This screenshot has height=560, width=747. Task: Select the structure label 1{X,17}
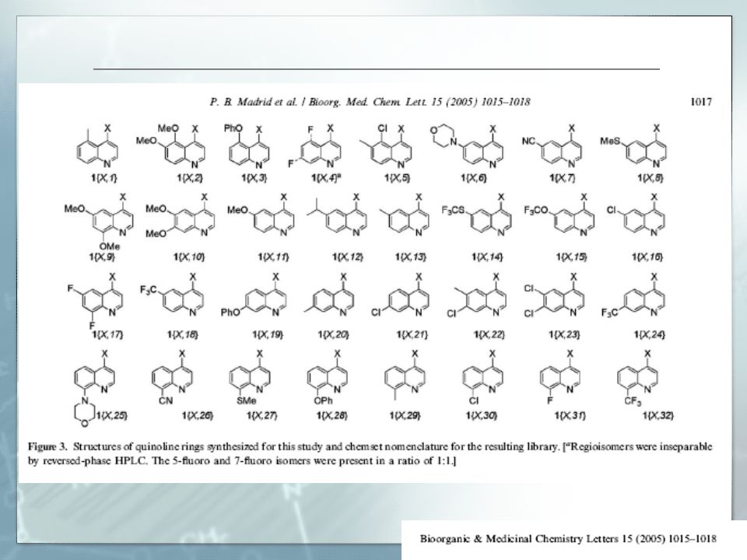107,334
